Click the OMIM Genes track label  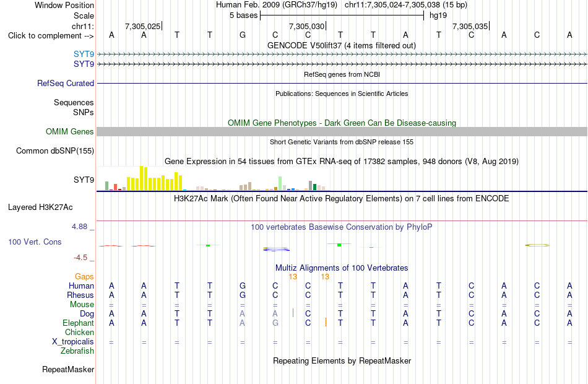click(69, 131)
